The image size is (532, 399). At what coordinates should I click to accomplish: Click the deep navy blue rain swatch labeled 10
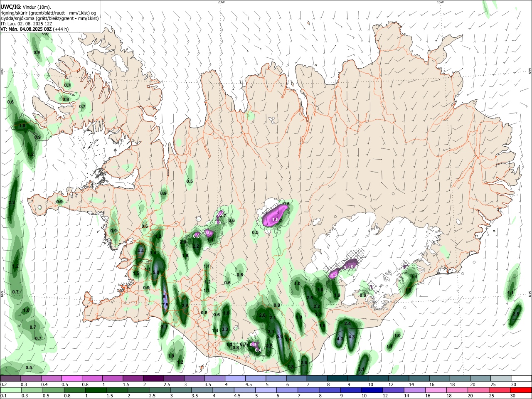click(x=372, y=390)
